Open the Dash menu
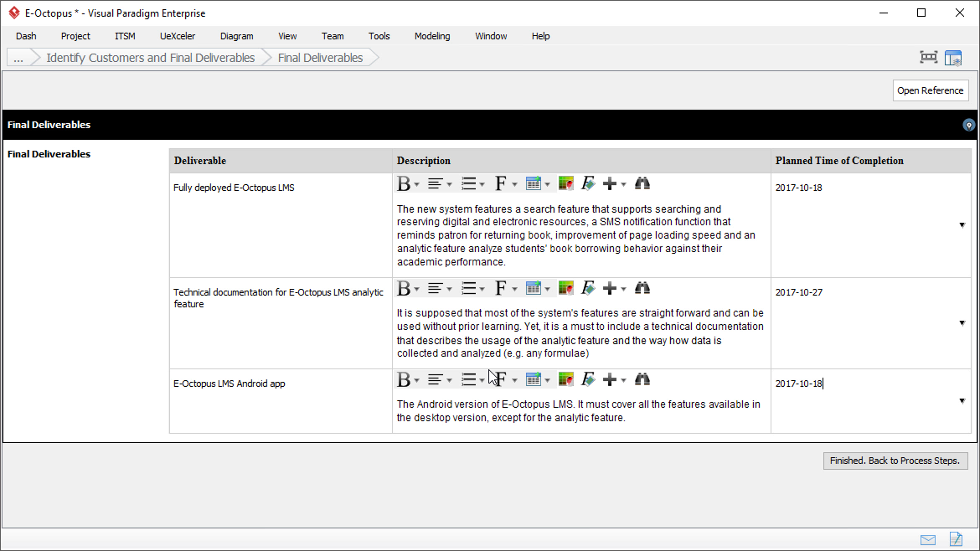980x551 pixels. pyautogui.click(x=26, y=36)
